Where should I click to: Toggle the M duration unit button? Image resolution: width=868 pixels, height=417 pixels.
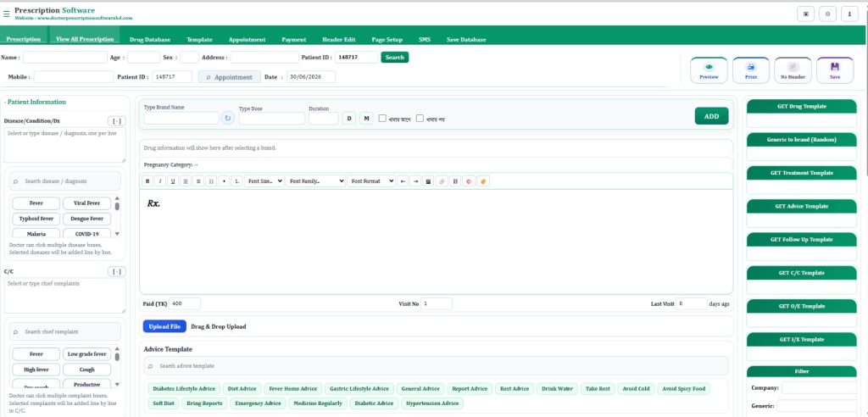click(x=366, y=118)
